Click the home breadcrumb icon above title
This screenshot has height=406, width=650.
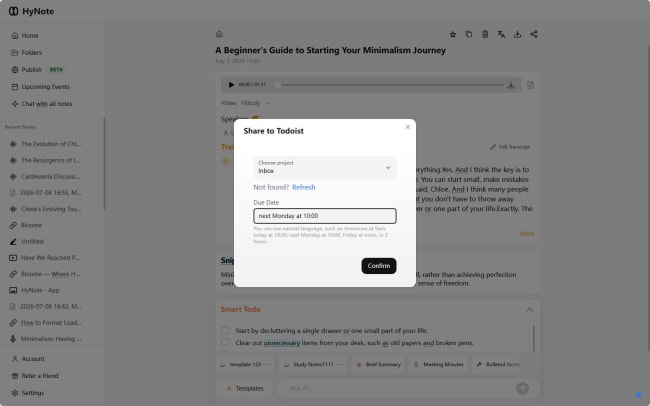tap(219, 34)
